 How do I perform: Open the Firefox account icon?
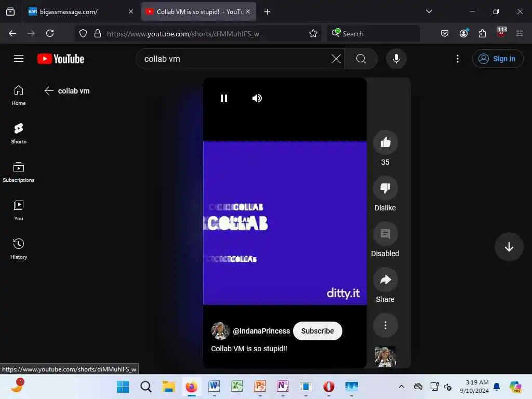point(463,33)
